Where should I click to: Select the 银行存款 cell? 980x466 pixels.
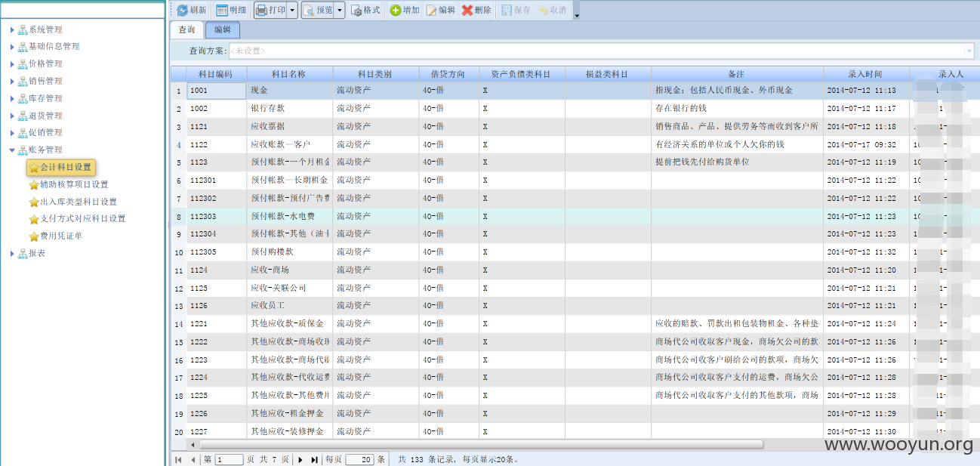[290, 109]
